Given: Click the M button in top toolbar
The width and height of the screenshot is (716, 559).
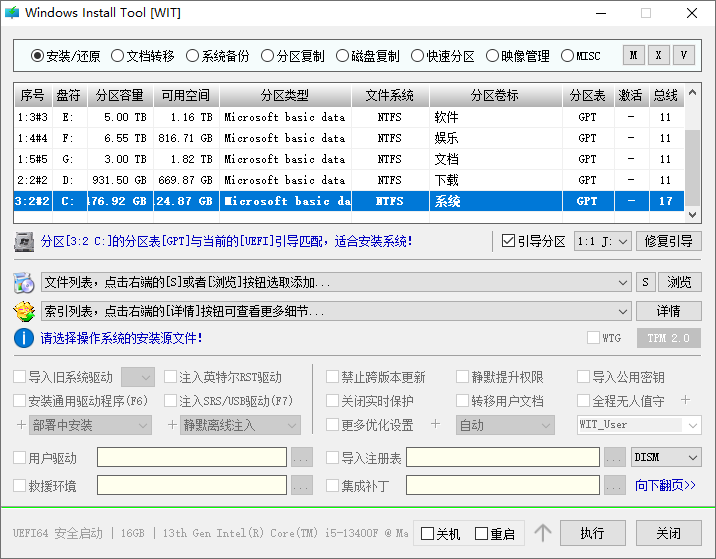Looking at the screenshot, I should pyautogui.click(x=634, y=55).
